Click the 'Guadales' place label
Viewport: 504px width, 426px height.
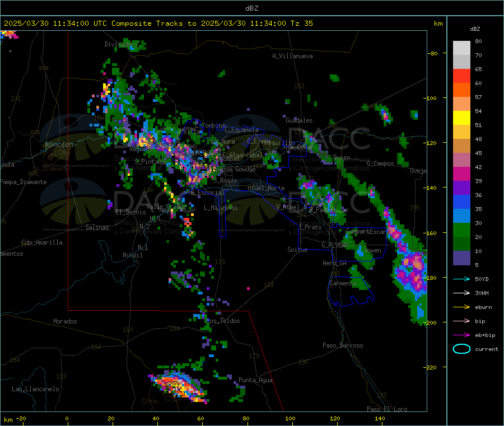[x=299, y=120]
